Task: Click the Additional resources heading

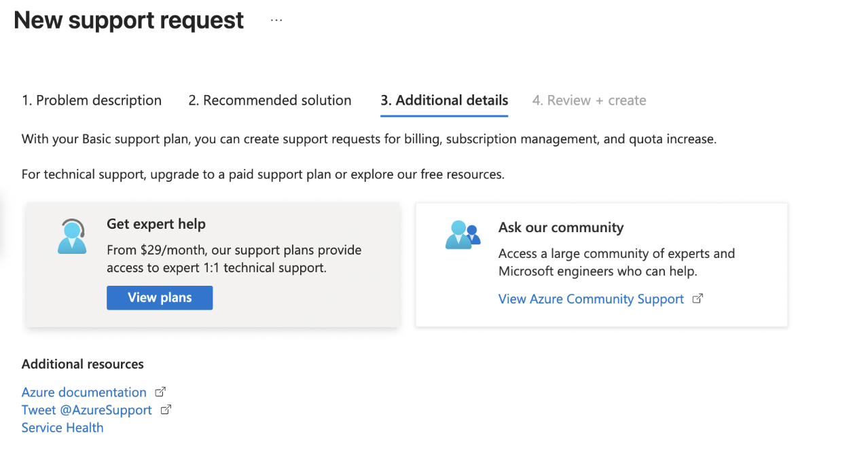Action: 83,364
